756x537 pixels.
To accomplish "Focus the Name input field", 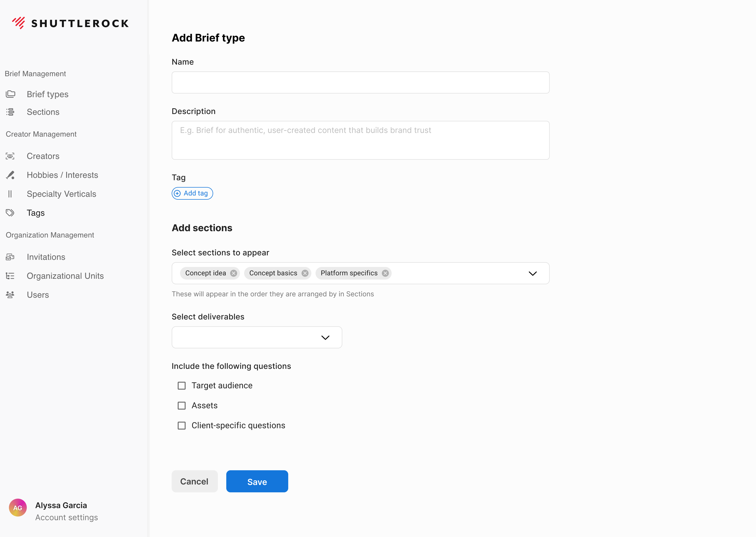I will pyautogui.click(x=360, y=83).
